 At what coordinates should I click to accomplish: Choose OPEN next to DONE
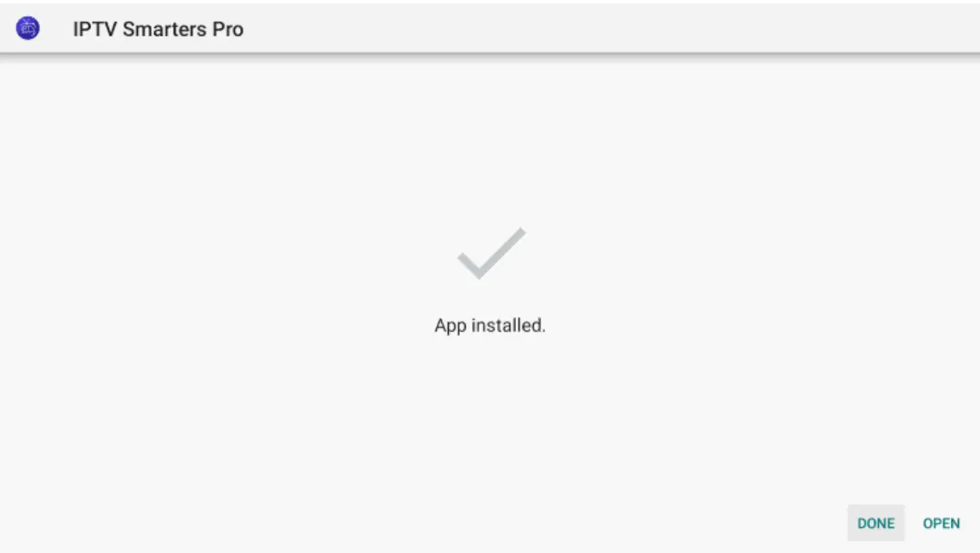click(941, 523)
